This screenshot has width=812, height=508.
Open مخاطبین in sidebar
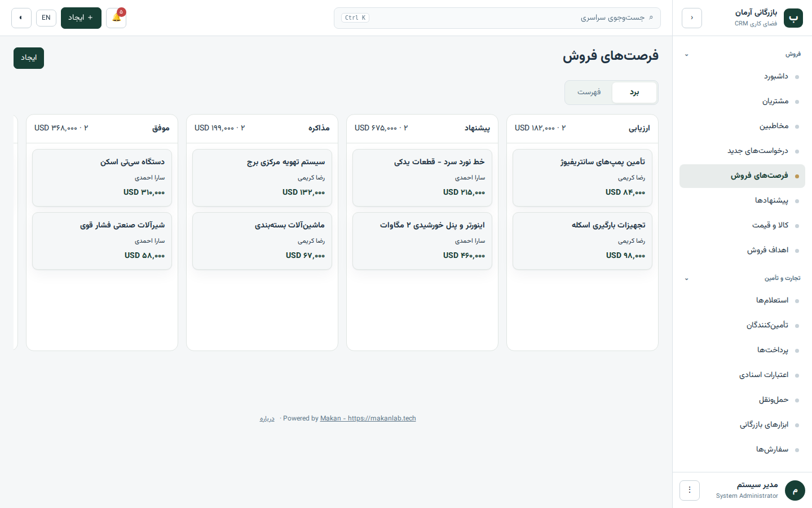point(742,126)
